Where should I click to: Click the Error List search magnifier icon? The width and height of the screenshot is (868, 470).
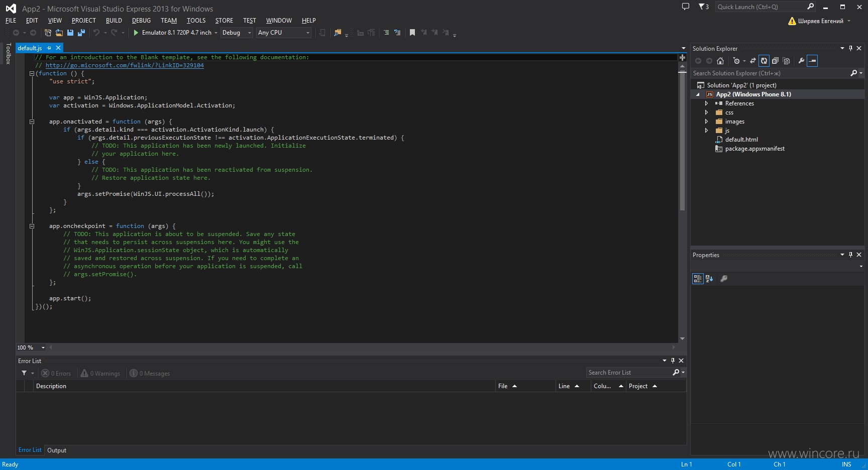[676, 373]
